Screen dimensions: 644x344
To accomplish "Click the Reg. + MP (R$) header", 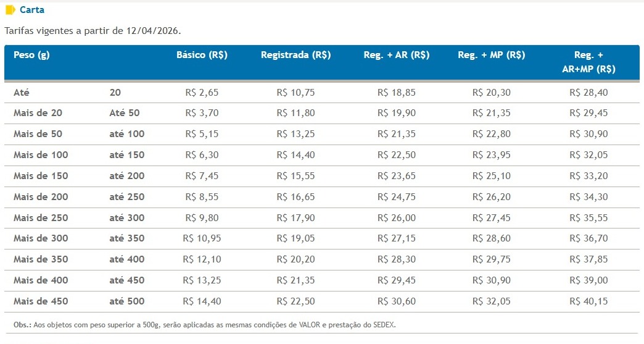I will [x=491, y=55].
